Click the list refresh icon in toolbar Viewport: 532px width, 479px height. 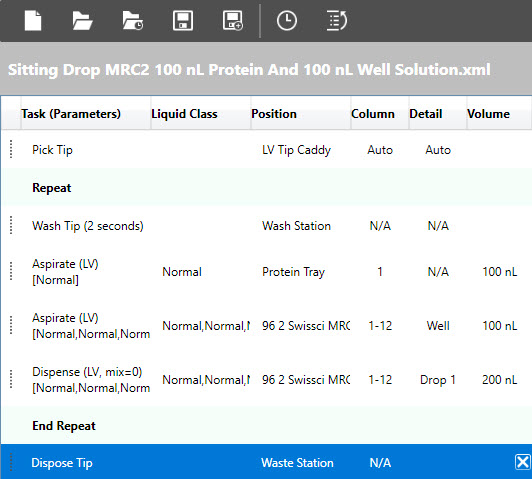pyautogui.click(x=337, y=21)
